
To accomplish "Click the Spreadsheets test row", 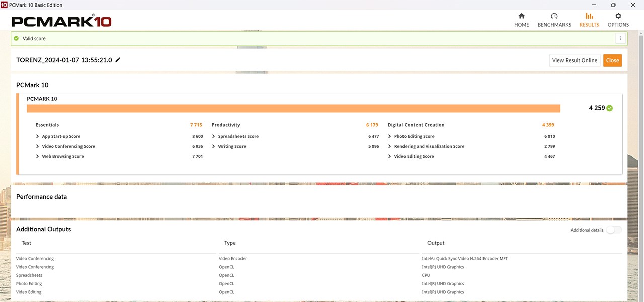I will 29,275.
